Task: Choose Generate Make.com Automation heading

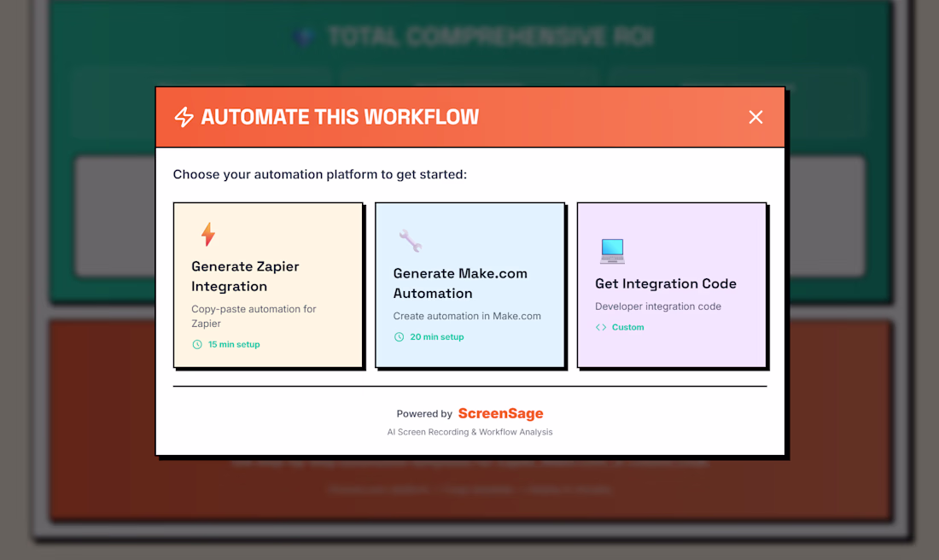Action: (x=460, y=283)
